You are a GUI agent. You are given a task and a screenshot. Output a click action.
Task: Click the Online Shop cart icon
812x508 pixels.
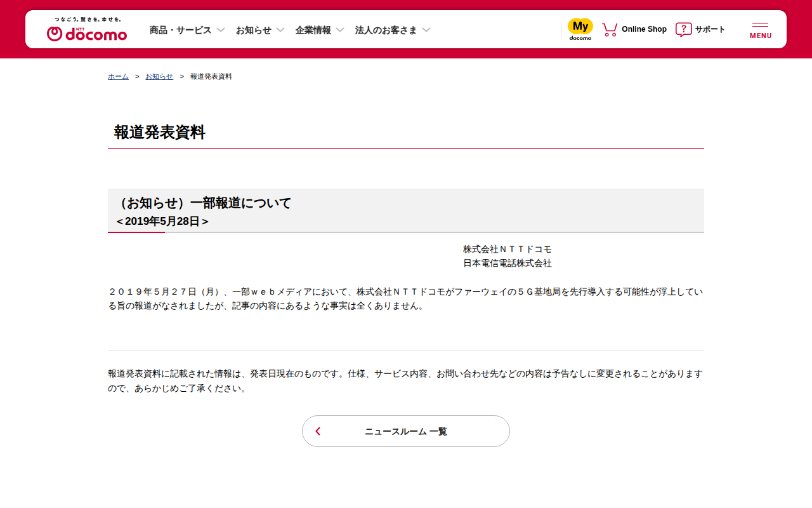[610, 29]
